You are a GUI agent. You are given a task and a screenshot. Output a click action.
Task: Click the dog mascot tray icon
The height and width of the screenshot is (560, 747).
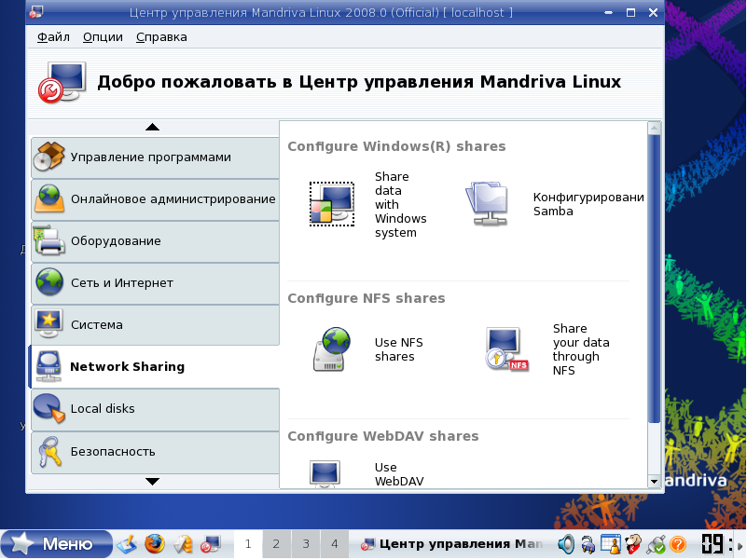point(633,544)
